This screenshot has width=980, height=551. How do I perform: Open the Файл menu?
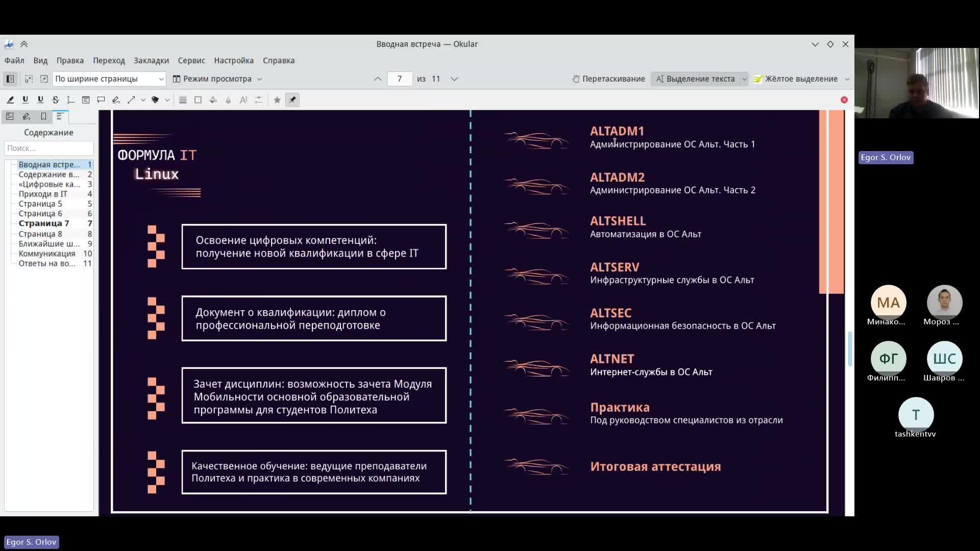[14, 60]
